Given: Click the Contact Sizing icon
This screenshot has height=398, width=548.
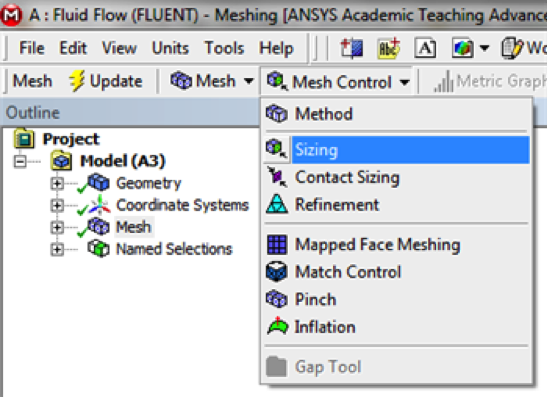Looking at the screenshot, I should pyautogui.click(x=277, y=177).
